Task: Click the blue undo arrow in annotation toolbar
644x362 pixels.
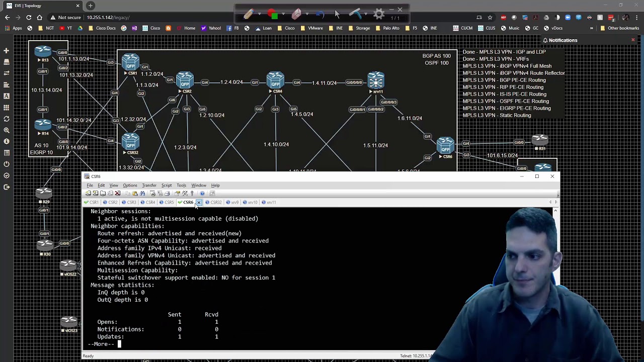Action: click(320, 14)
